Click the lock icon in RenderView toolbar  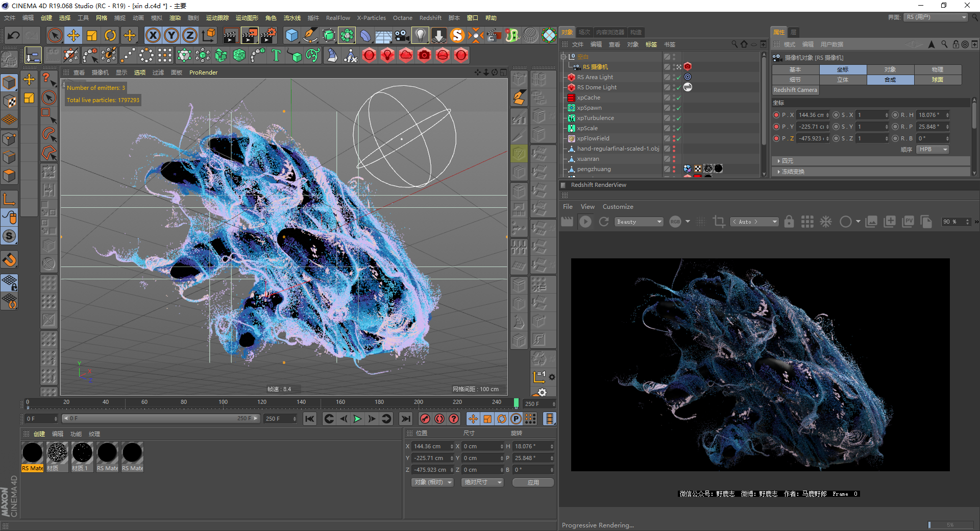click(789, 222)
